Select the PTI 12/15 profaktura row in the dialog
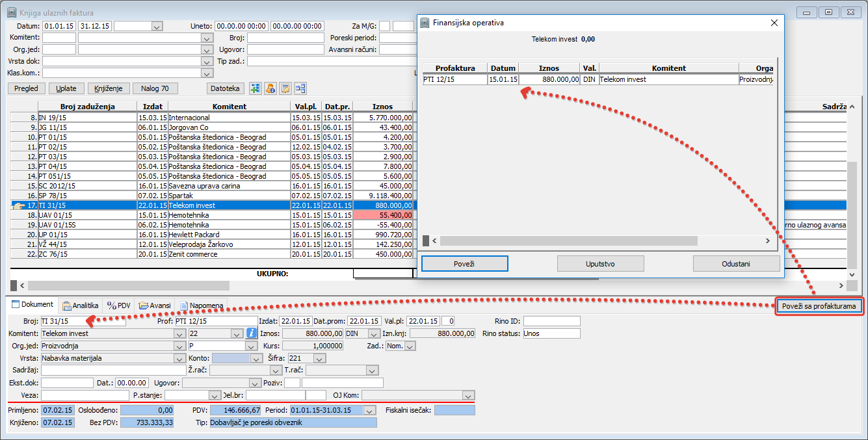This screenshot has height=440, width=868. pyautogui.click(x=598, y=79)
